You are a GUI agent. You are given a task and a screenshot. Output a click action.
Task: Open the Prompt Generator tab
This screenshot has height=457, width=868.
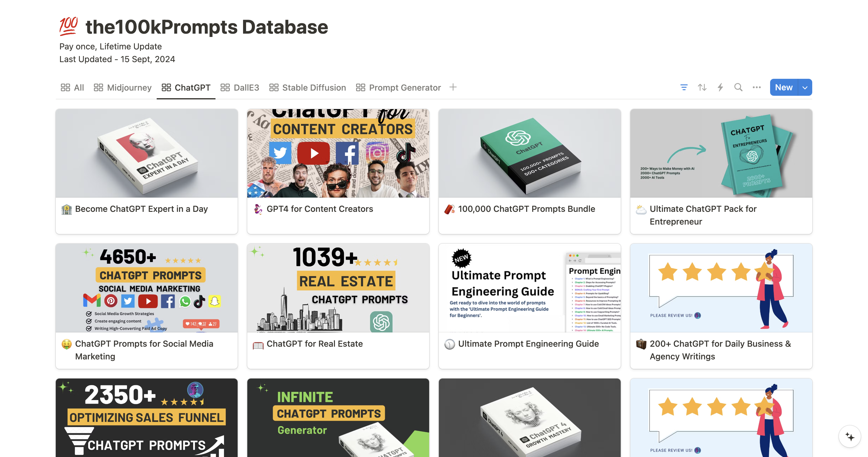398,88
